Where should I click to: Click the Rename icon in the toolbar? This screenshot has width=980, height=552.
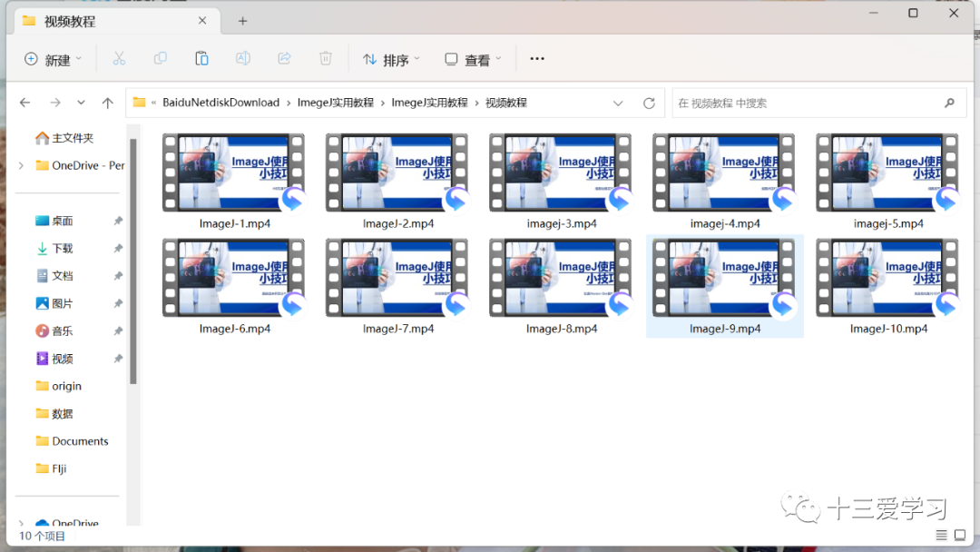(242, 58)
